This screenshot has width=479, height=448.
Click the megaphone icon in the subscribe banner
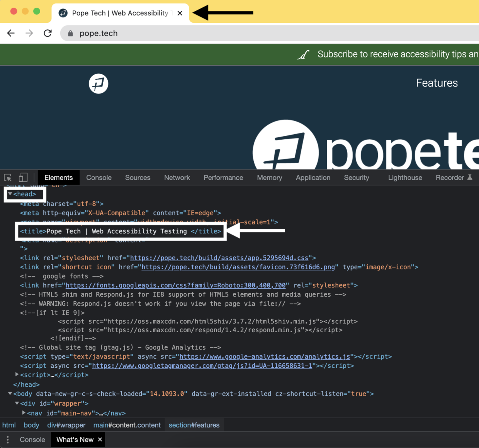tap(303, 54)
